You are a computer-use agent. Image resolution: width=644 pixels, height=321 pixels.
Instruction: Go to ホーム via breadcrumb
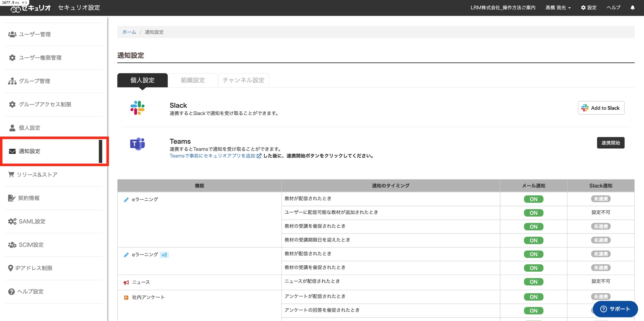129,32
